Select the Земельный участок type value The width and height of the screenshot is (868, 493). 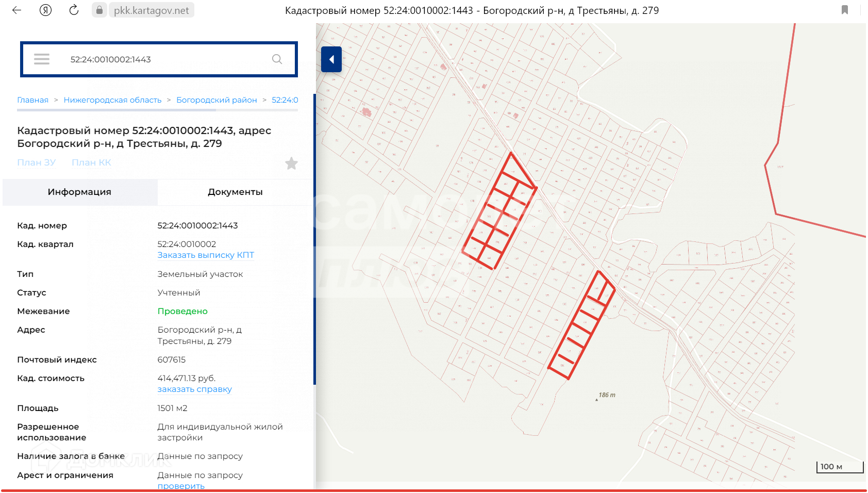click(x=200, y=274)
